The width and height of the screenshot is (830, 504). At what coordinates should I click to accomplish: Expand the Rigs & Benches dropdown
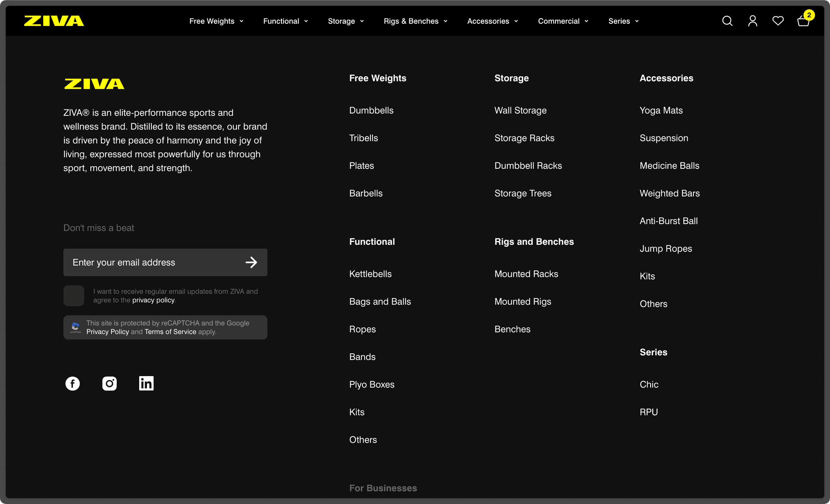coord(415,21)
